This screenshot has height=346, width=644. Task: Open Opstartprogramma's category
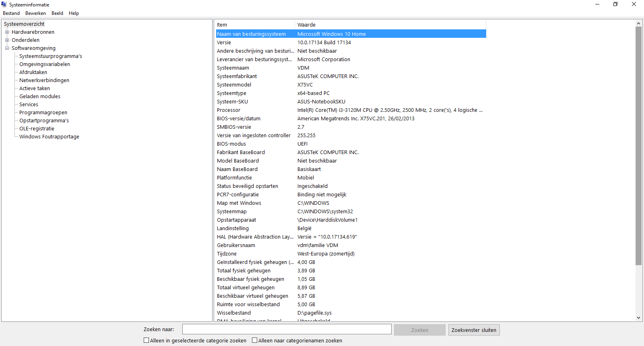pyautogui.click(x=44, y=121)
